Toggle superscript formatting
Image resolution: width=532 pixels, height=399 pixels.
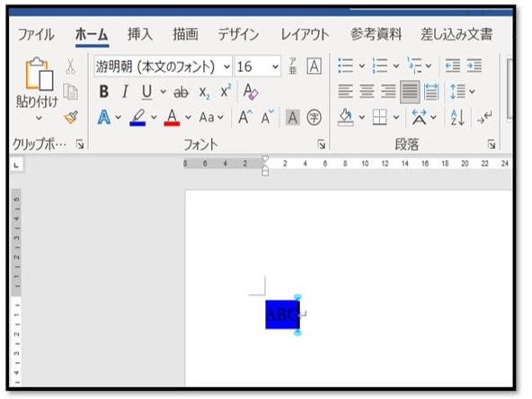pyautogui.click(x=226, y=91)
